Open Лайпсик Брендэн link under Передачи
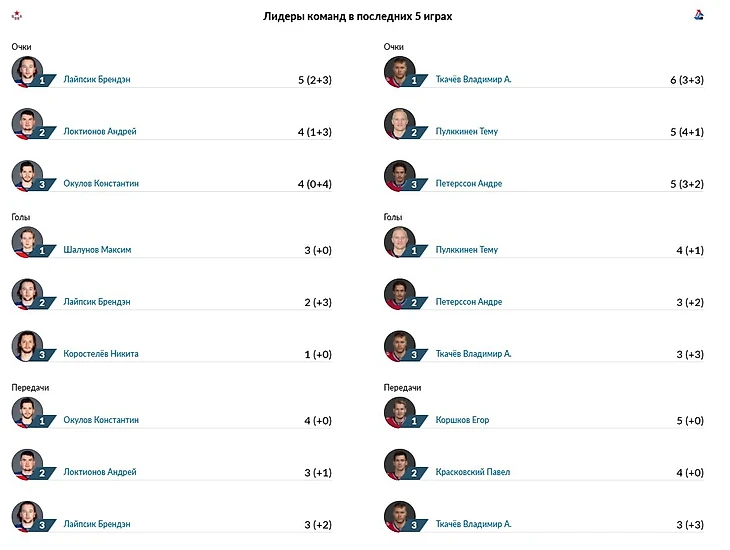730x550 pixels. pyautogui.click(x=97, y=524)
